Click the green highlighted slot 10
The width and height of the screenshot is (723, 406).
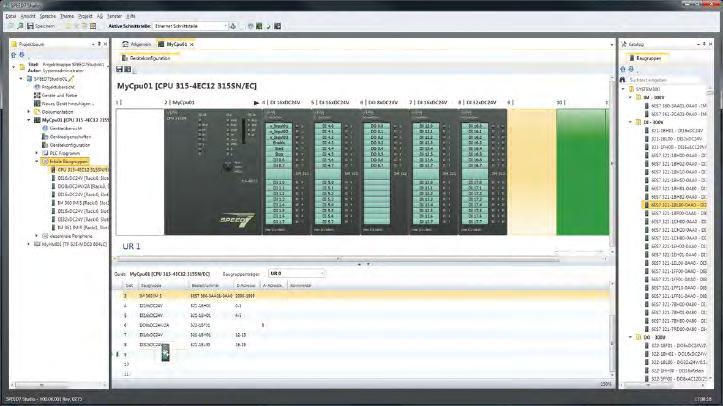click(582, 171)
